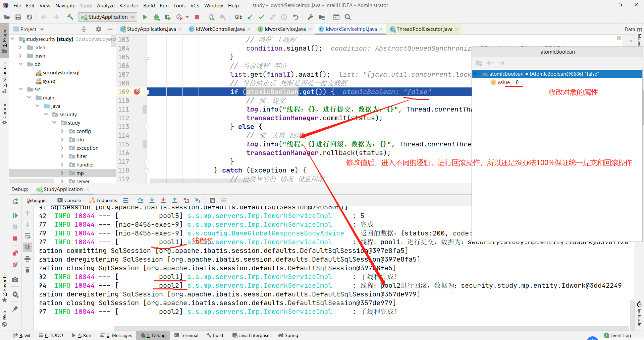Toggle pin tab in debug sidebar
The height and width of the screenshot is (340, 644).
coord(15,309)
